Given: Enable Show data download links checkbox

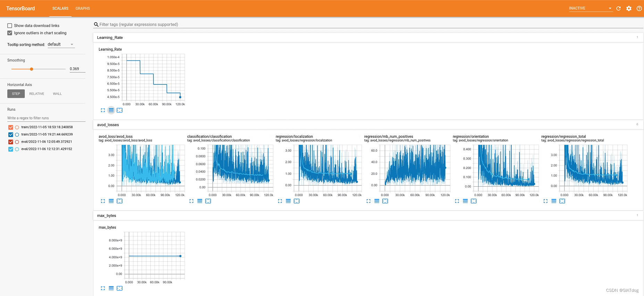Looking at the screenshot, I should [10, 26].
